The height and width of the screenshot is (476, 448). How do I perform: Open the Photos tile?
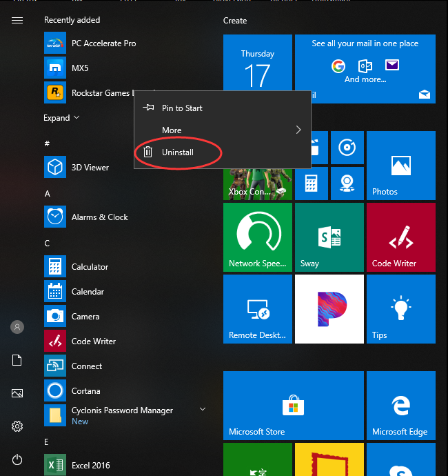(x=401, y=166)
